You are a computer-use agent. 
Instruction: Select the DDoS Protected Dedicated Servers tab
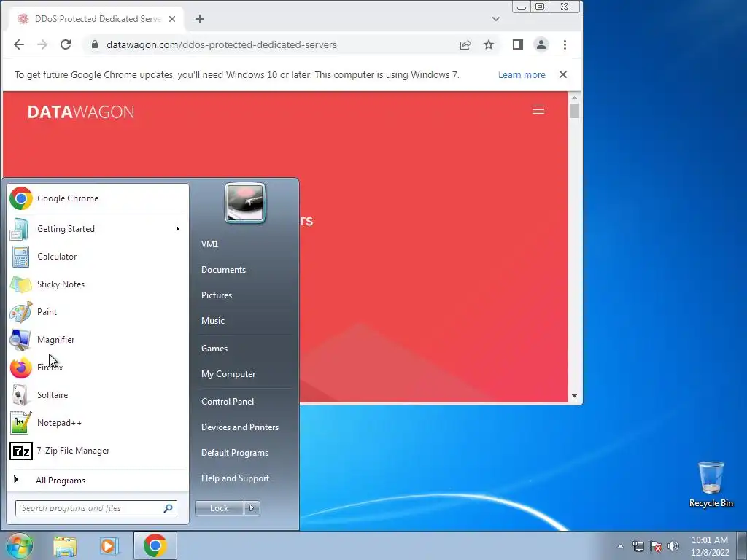click(97, 19)
